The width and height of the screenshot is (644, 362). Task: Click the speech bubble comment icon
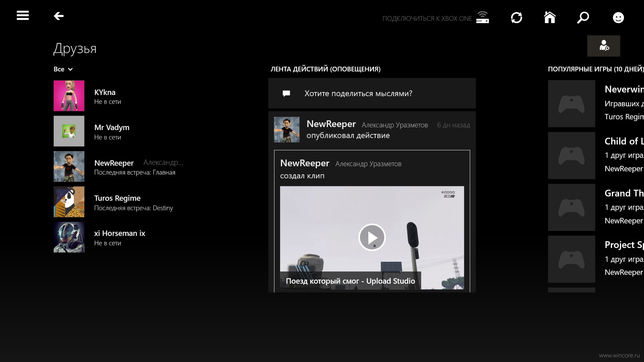click(x=286, y=94)
